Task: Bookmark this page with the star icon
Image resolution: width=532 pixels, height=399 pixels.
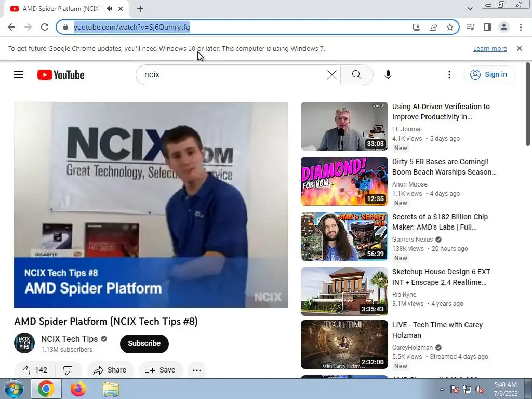Action: pos(450,27)
